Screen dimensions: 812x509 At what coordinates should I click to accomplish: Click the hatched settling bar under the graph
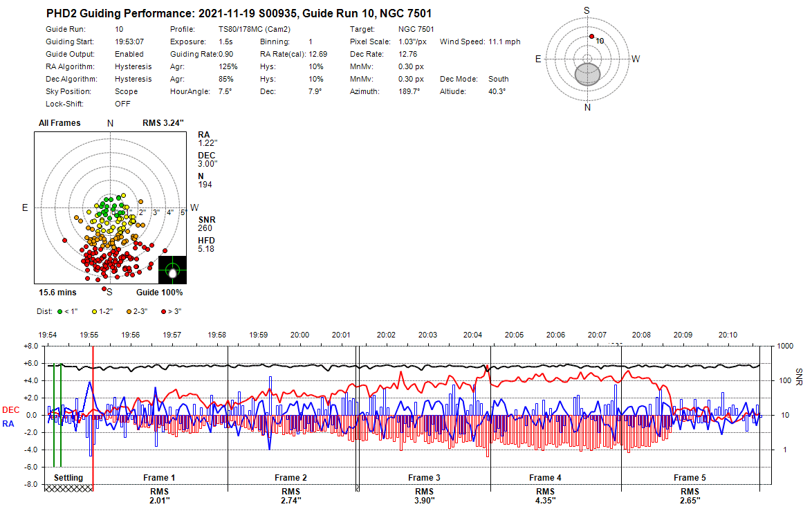(x=69, y=488)
